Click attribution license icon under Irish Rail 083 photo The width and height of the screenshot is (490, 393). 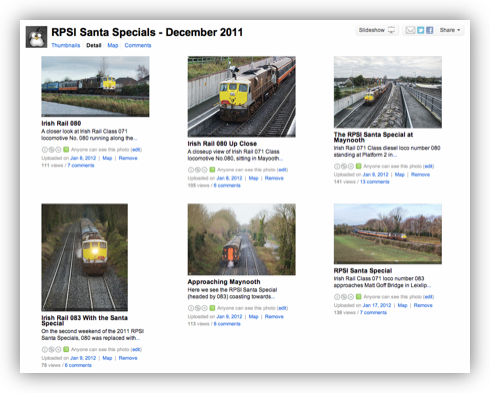click(45, 349)
